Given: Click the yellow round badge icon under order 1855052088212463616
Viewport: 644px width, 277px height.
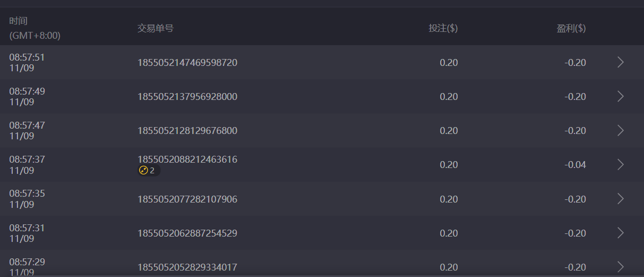Looking at the screenshot, I should tap(143, 171).
